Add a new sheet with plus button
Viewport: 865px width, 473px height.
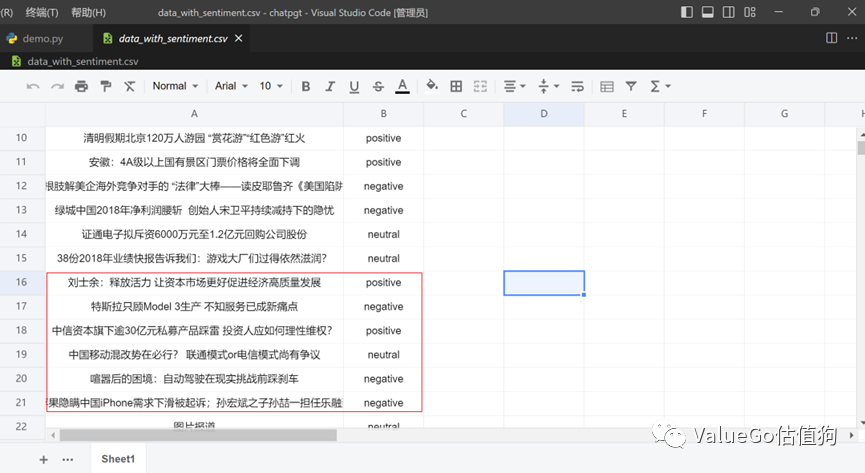43,459
